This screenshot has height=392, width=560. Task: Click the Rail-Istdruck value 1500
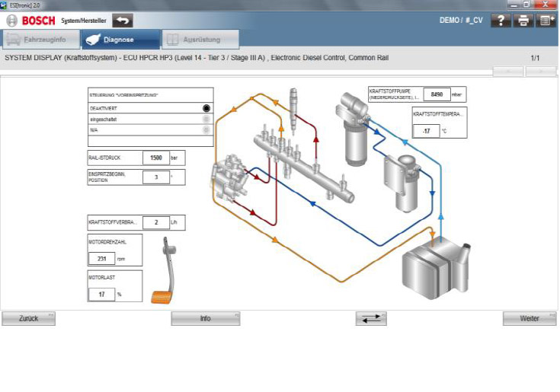[156, 158]
